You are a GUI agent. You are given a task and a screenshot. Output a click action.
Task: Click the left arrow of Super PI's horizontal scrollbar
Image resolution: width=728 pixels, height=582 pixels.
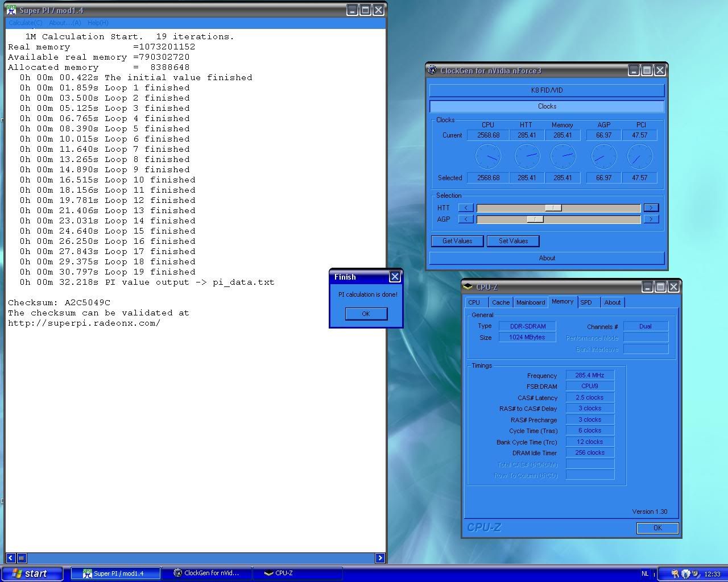pos(11,558)
